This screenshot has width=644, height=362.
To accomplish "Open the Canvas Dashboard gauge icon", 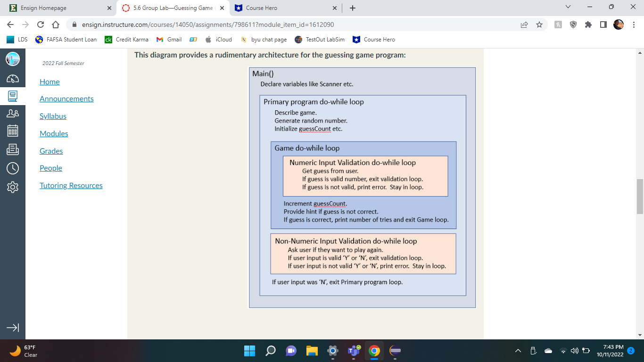I will pyautogui.click(x=13, y=79).
